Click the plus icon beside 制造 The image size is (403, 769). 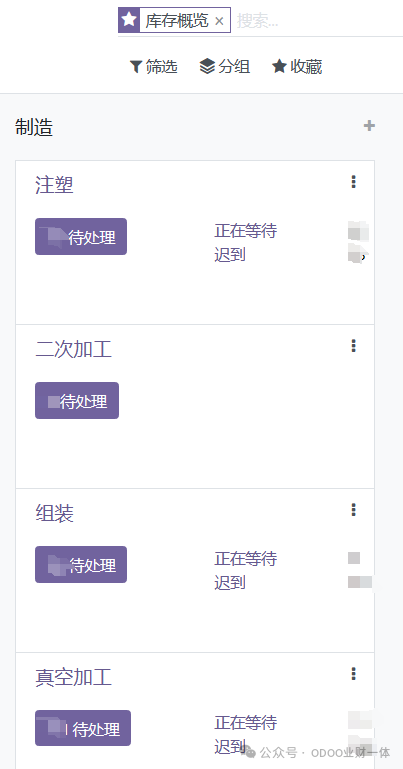(369, 126)
